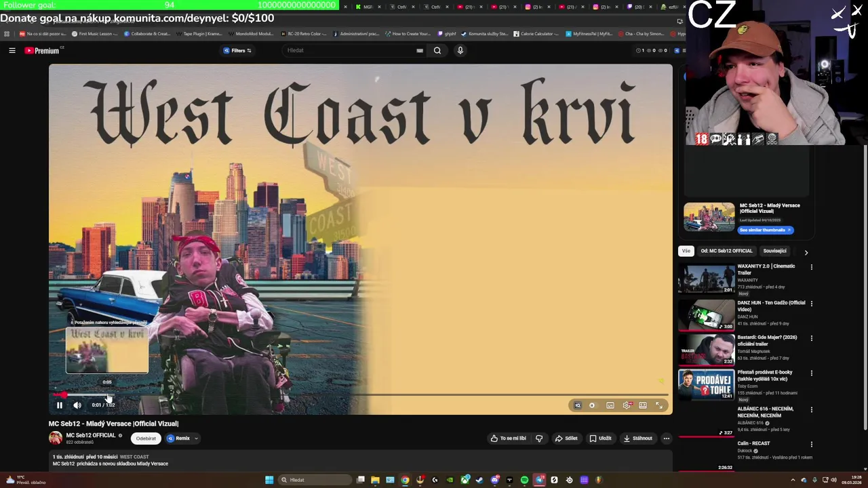Select Od: MC Seb12 OFFICIAL chip

[726, 251]
